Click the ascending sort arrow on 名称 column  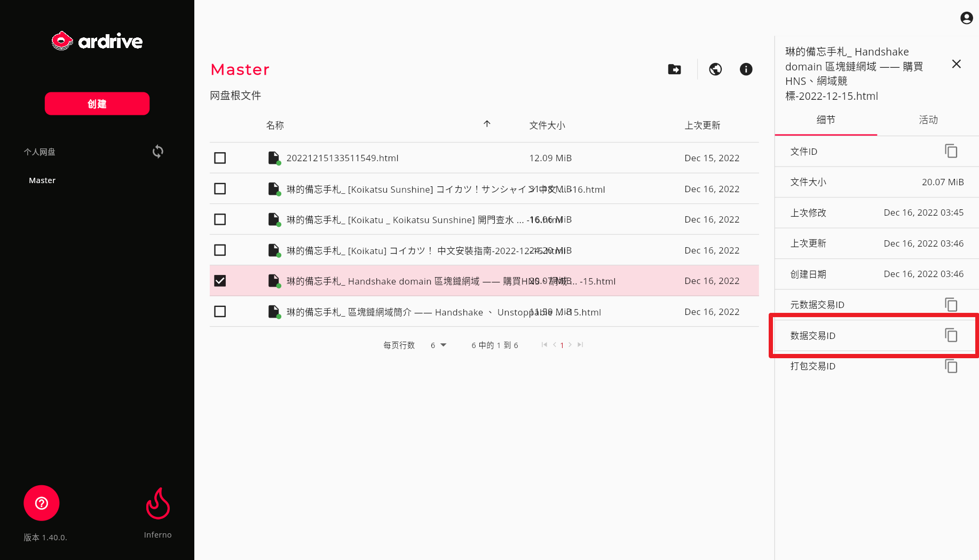coord(487,124)
